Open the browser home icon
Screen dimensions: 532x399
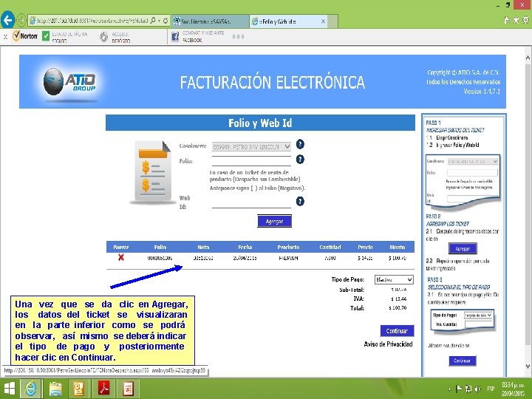507,21
